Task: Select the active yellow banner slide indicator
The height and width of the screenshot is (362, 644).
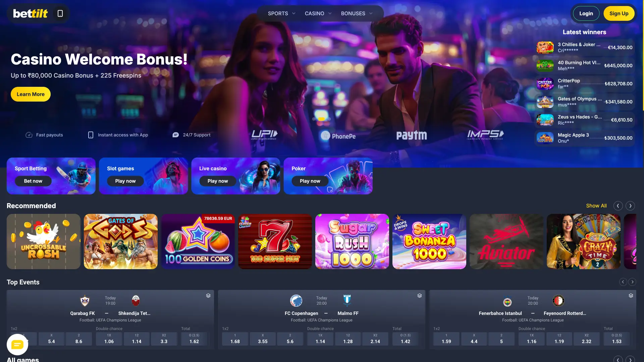Action: click(x=321, y=119)
